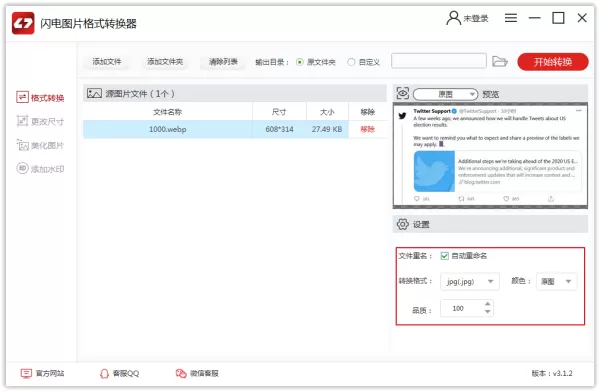Switch to 格式转换 sidebar tab
This screenshot has height=392, width=600.
(40, 98)
